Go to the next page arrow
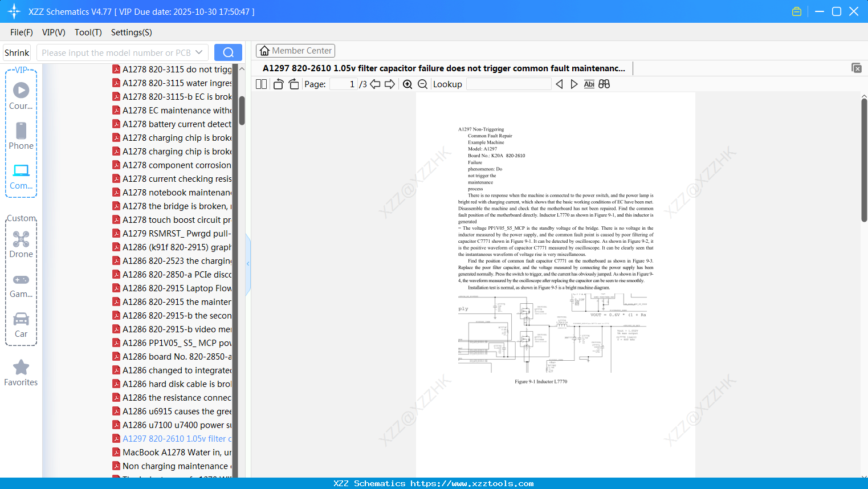The image size is (868, 489). click(x=390, y=84)
